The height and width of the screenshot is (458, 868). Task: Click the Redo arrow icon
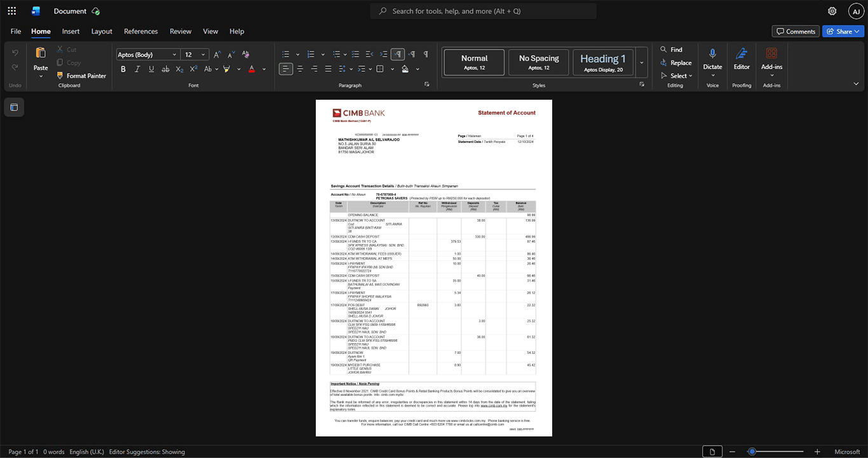(x=15, y=67)
